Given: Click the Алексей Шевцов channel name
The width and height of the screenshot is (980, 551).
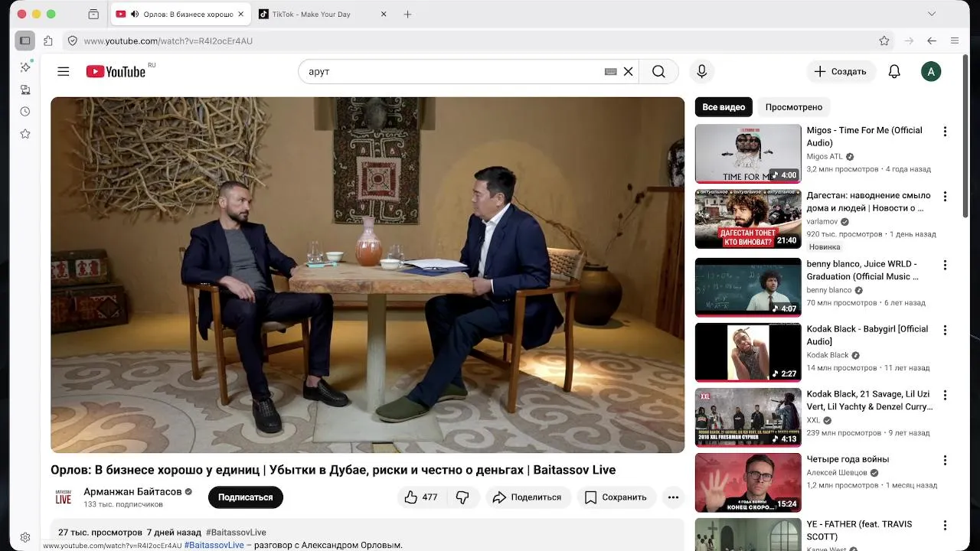Looking at the screenshot, I should tap(837, 474).
